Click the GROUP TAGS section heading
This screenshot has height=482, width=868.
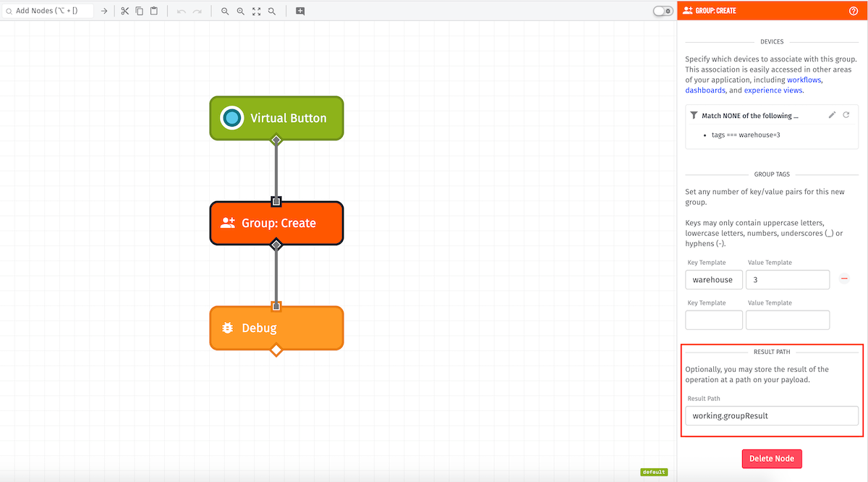772,174
